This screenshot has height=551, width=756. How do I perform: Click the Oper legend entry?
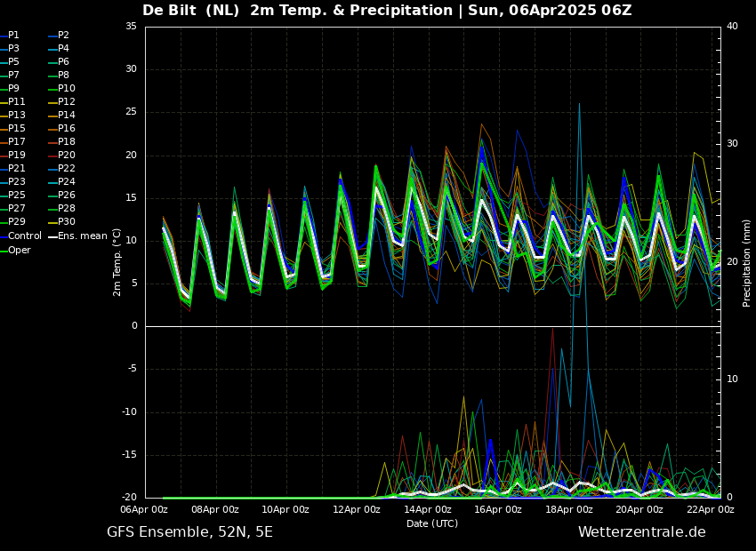click(19, 250)
